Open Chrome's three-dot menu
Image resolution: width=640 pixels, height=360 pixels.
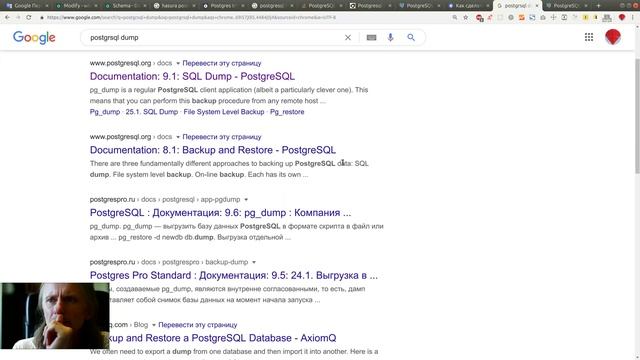(x=633, y=18)
